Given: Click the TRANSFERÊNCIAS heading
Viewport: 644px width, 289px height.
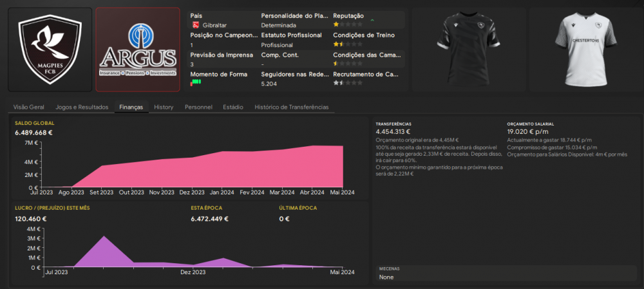Looking at the screenshot, I should tap(393, 124).
